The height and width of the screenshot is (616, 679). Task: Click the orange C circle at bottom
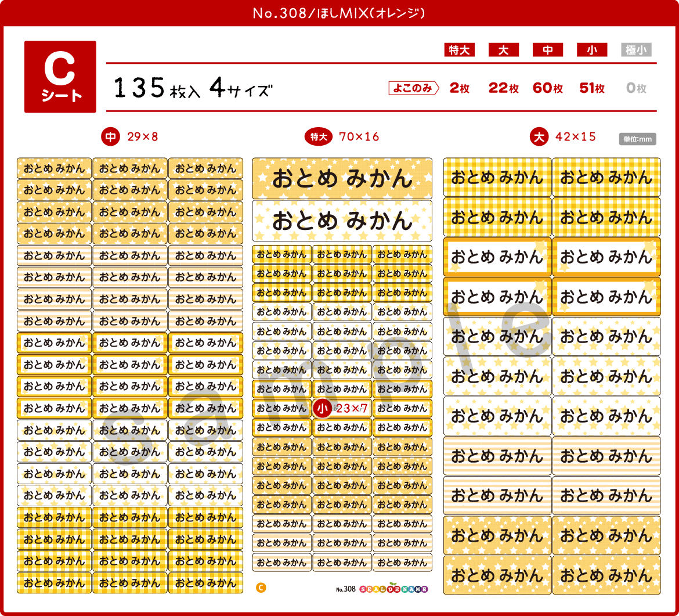(x=261, y=588)
